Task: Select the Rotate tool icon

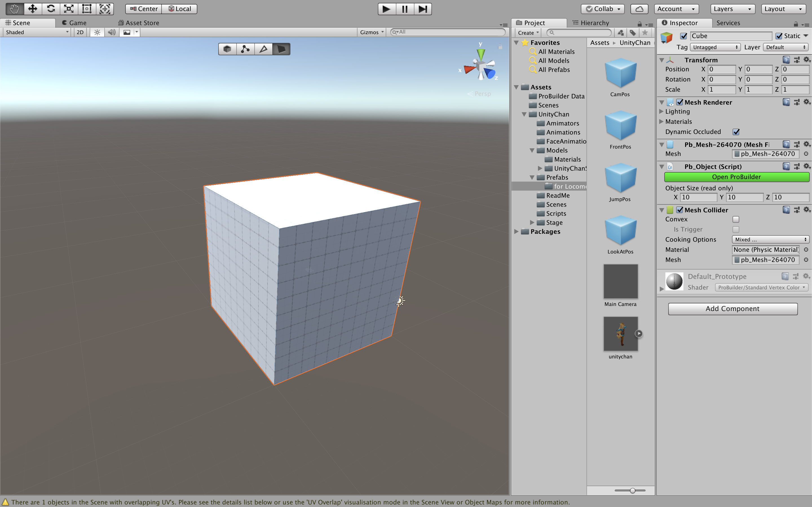Action: coord(51,9)
